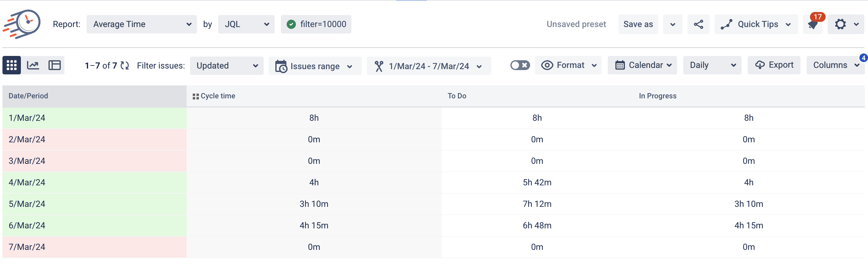Image resolution: width=868 pixels, height=268 pixels.
Task: Open notifications with 17 badge
Action: [813, 24]
